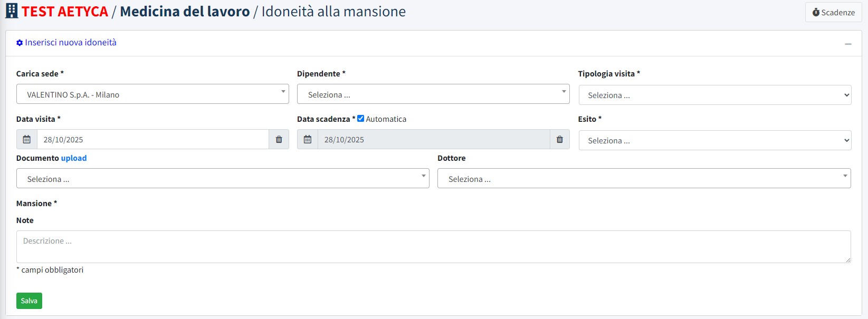Image resolution: width=868 pixels, height=319 pixels.
Task: Open the calendar icon for Data scadenza
Action: 308,140
